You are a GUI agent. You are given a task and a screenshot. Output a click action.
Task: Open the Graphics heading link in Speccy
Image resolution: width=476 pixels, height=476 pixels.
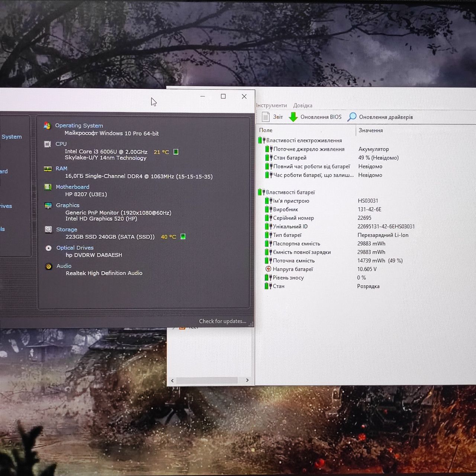(68, 205)
